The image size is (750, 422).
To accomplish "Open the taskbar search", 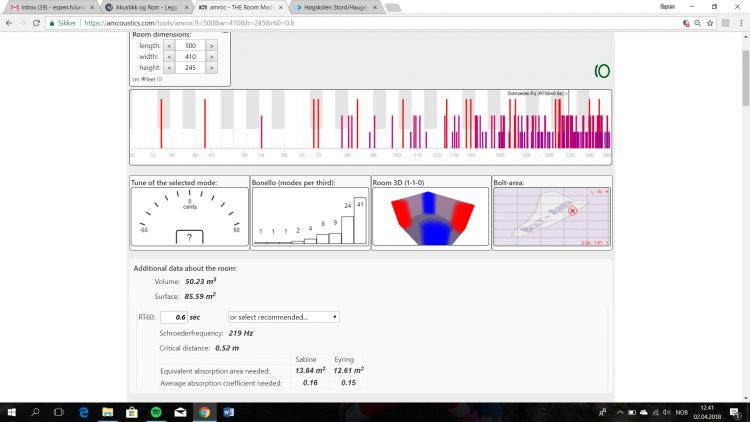I will [35, 412].
